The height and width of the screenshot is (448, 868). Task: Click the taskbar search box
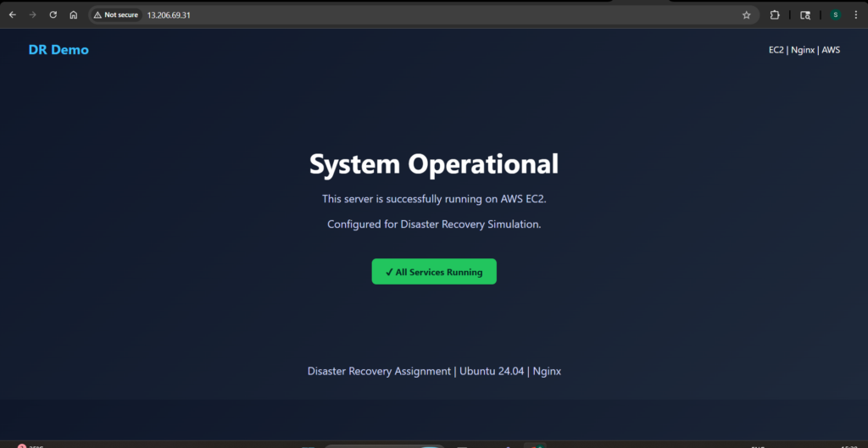pos(383,445)
